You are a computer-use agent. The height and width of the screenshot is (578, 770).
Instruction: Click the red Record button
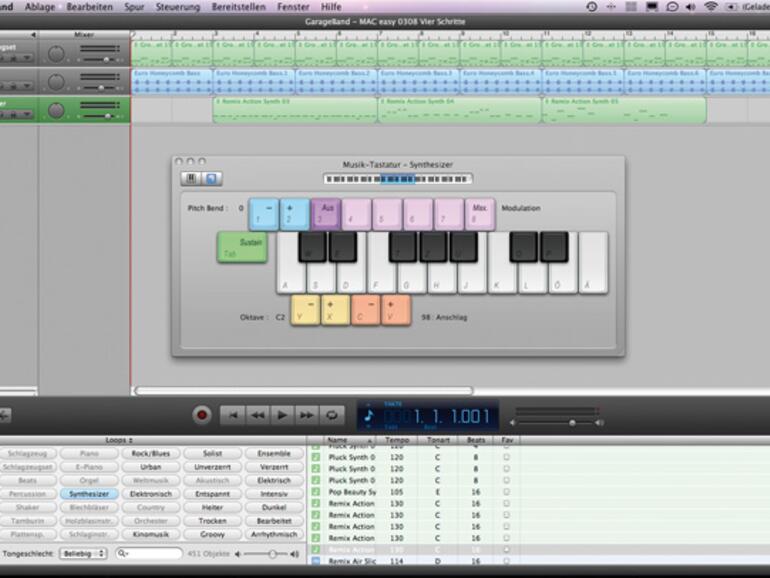click(x=201, y=415)
